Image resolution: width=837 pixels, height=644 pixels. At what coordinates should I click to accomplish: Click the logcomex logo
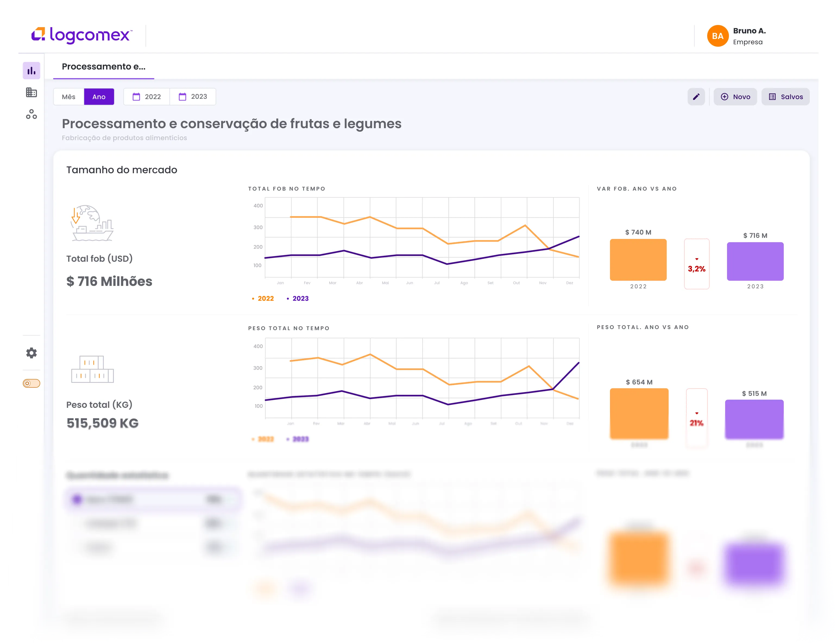(82, 35)
